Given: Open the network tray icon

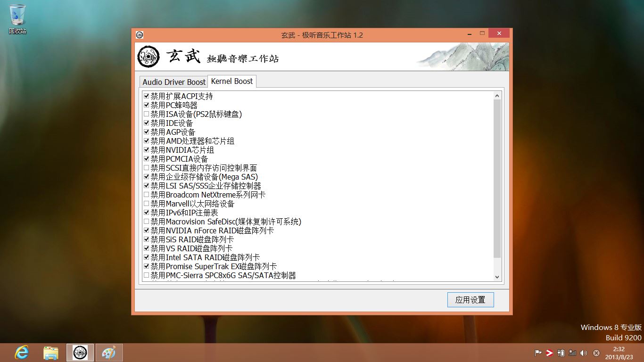Looking at the screenshot, I should [x=572, y=353].
